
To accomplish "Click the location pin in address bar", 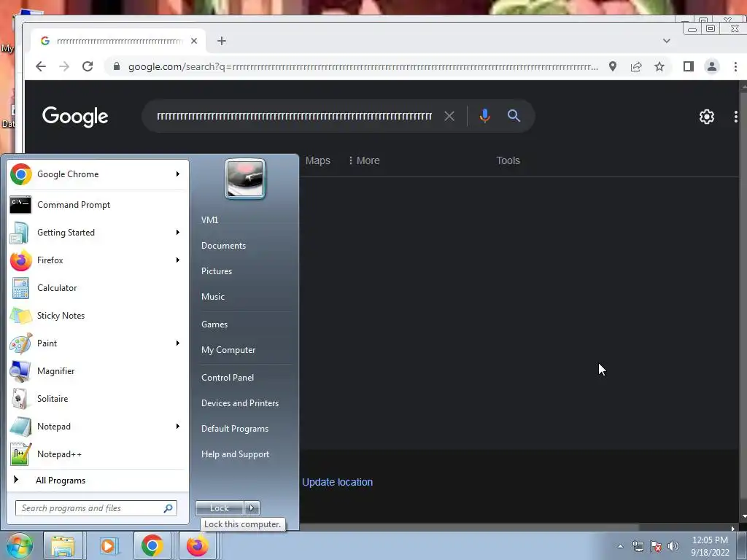I will pos(613,66).
